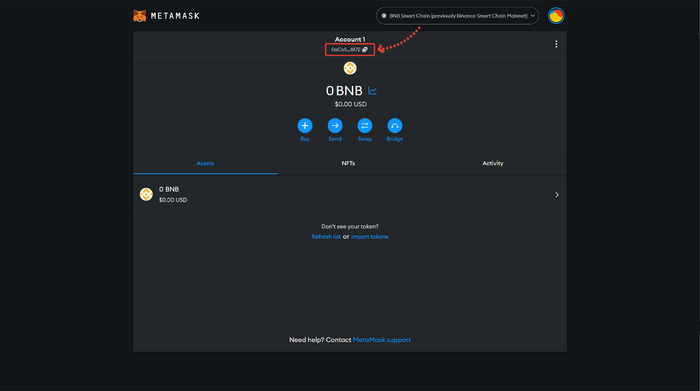
Task: Click the import tokens link
Action: click(370, 237)
